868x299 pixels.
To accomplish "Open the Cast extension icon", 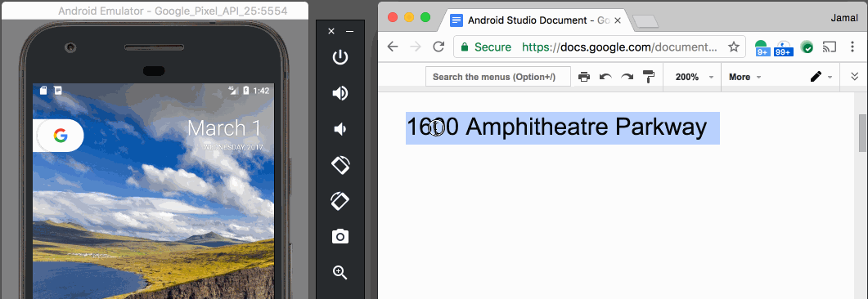I will pyautogui.click(x=830, y=47).
